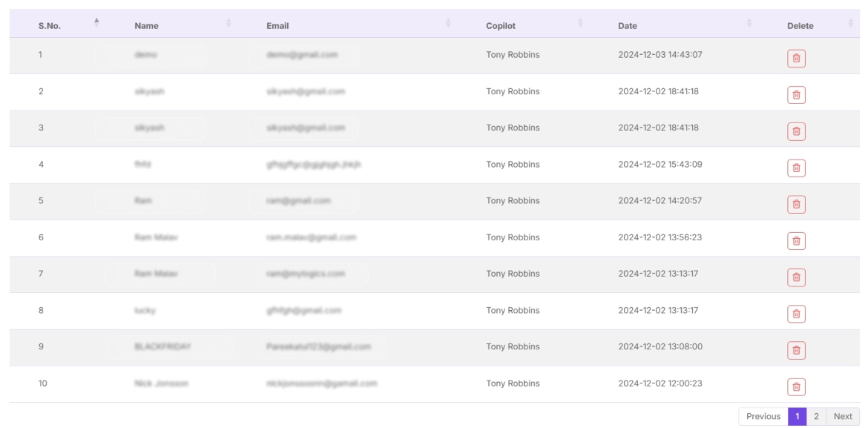The height and width of the screenshot is (428, 868).
Task: Click trash icon for row 2
Action: click(x=796, y=95)
